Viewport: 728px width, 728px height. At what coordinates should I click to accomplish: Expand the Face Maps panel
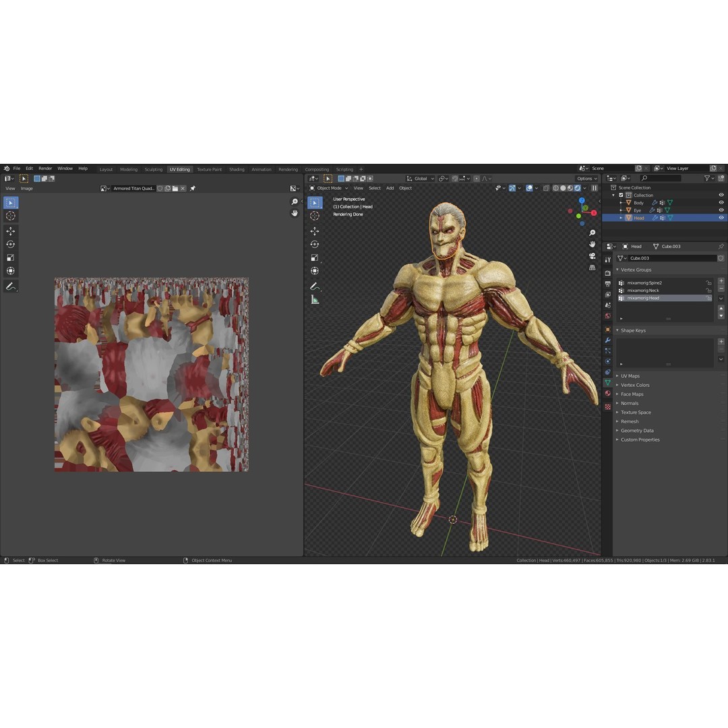coord(632,394)
